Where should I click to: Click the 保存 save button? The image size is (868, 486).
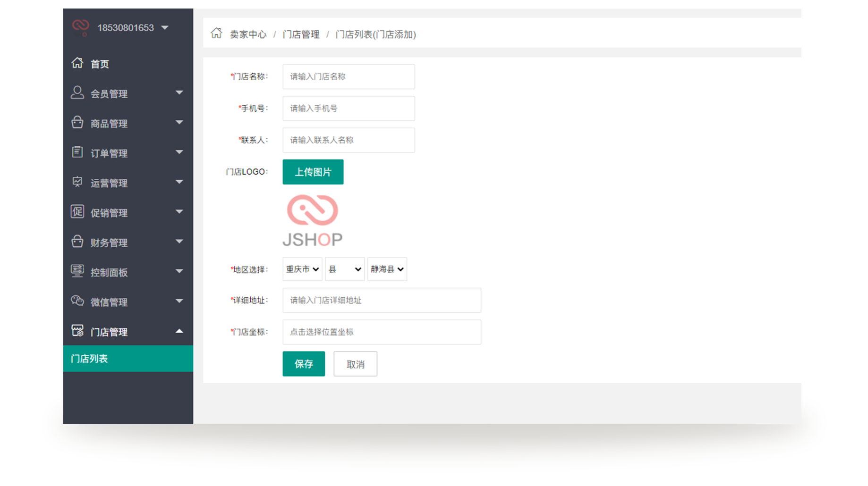coord(304,364)
